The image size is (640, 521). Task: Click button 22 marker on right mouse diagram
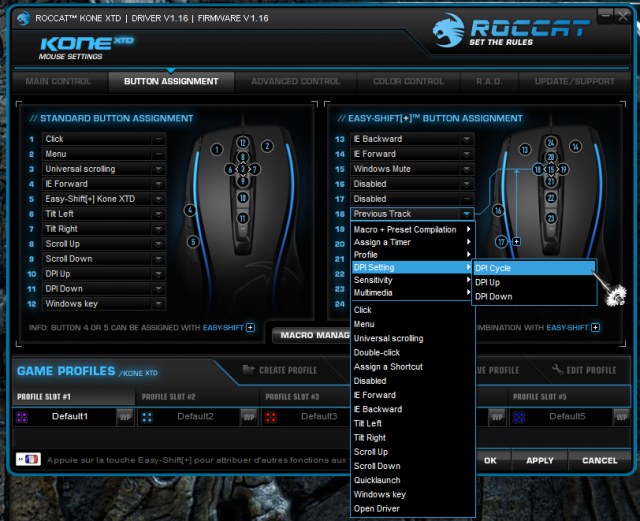click(x=551, y=198)
